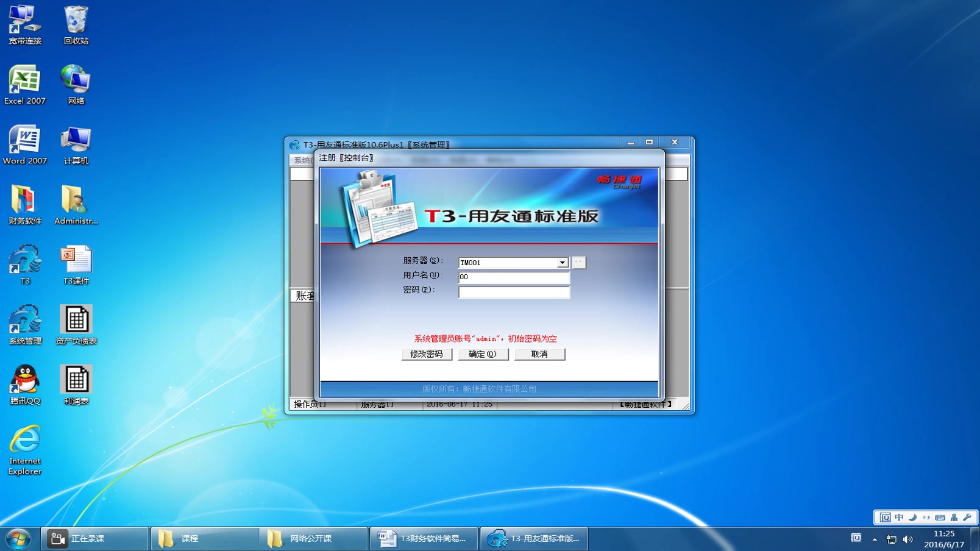
Task: Click the volume speaker tray icon
Action: (x=907, y=539)
